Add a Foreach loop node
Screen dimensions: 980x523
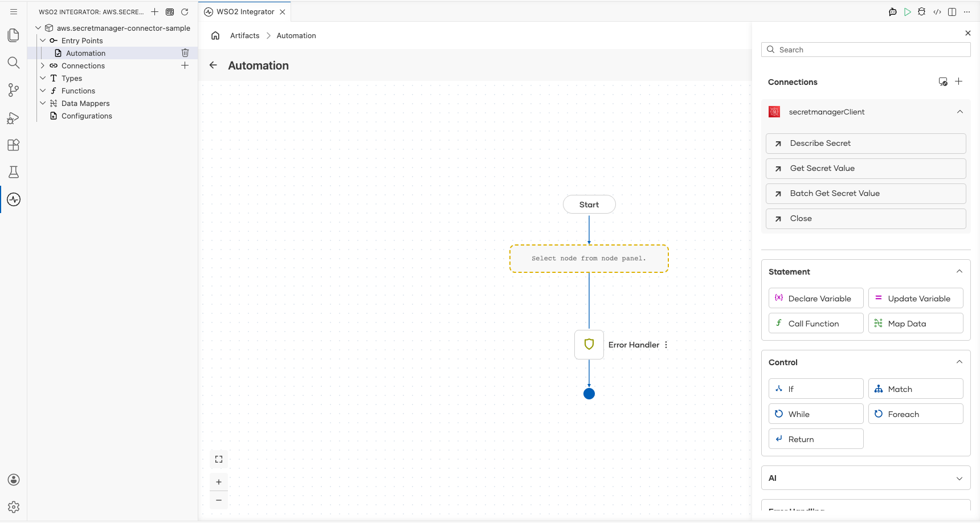pos(916,414)
